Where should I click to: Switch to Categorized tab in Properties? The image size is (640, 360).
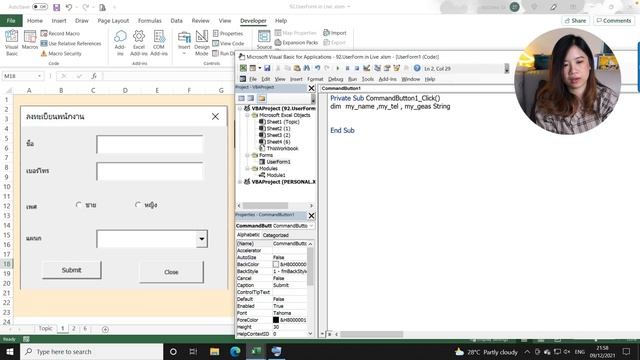(x=276, y=235)
